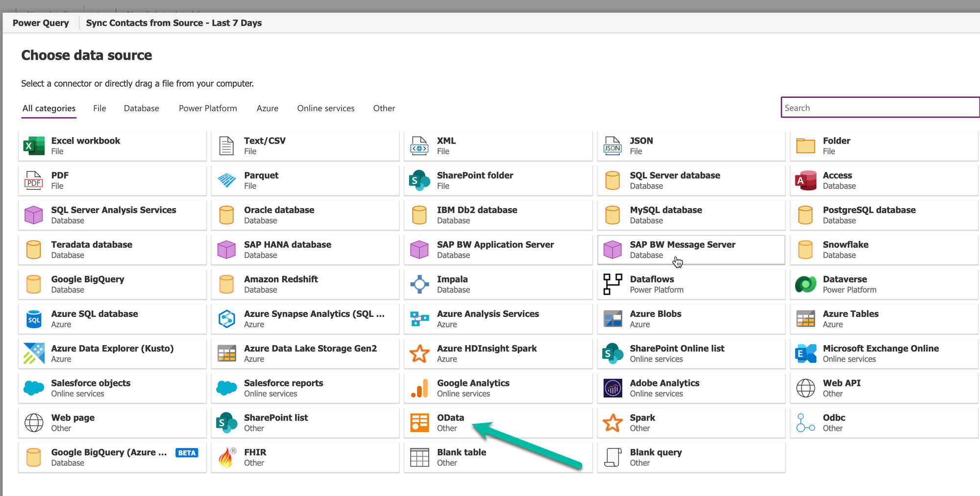Image resolution: width=980 pixels, height=496 pixels.
Task: Choose the XML connector icon
Action: tap(419, 146)
